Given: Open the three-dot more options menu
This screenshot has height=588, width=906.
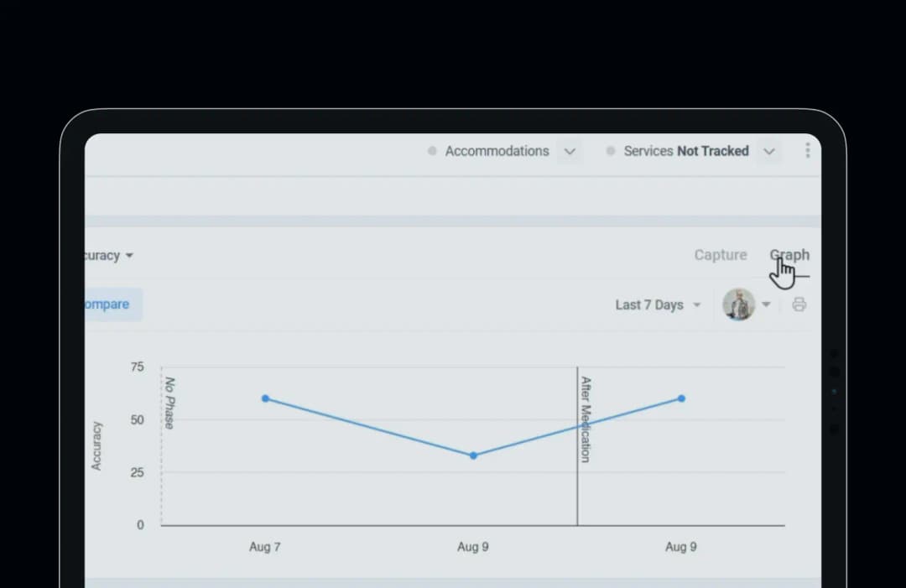Looking at the screenshot, I should (807, 151).
